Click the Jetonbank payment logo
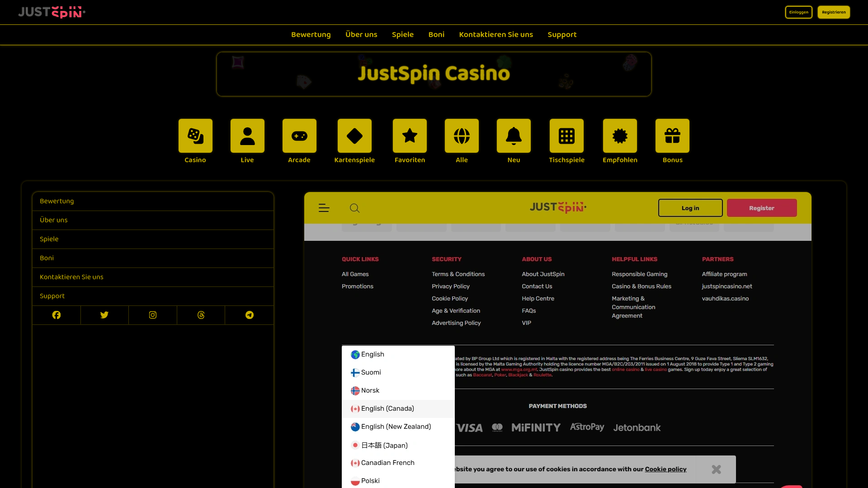The height and width of the screenshot is (488, 868). [x=637, y=427]
